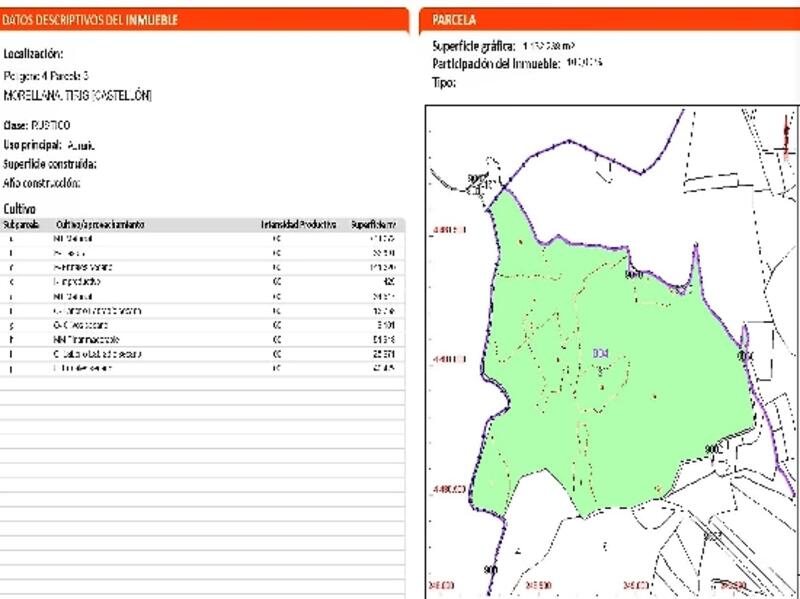This screenshot has width=800, height=599.
Task: Sort by Cultivo/aprovechamiento column header
Action: (x=100, y=225)
